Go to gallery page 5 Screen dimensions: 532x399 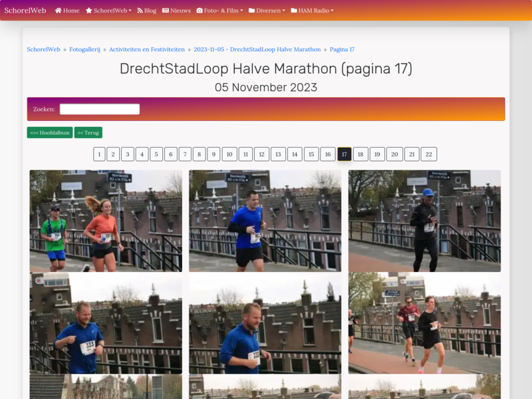click(156, 154)
